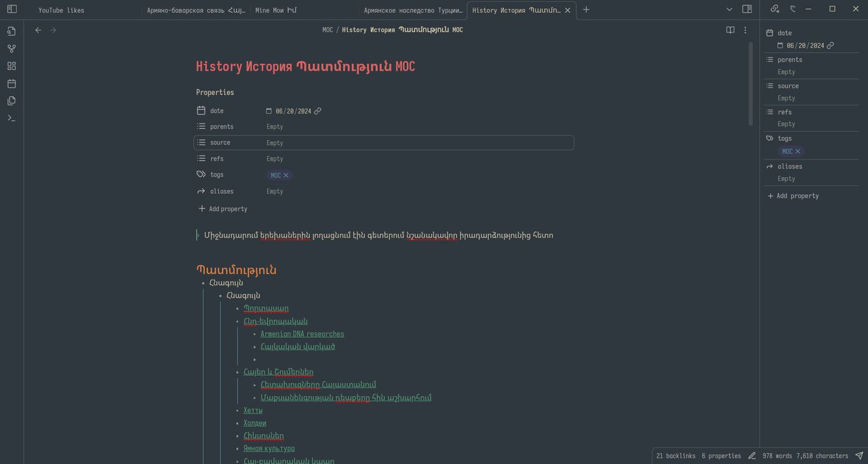Screen dimensions: 868x464
Task: Click the pencil editing mode icon in status bar
Action: pyautogui.click(x=752, y=456)
